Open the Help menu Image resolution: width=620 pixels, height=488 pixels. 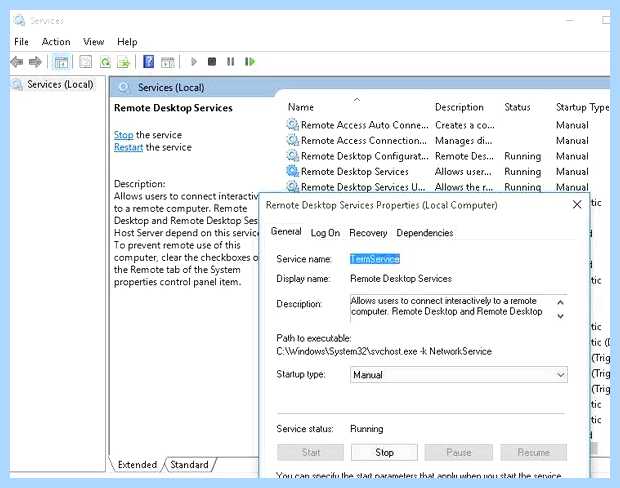point(127,42)
